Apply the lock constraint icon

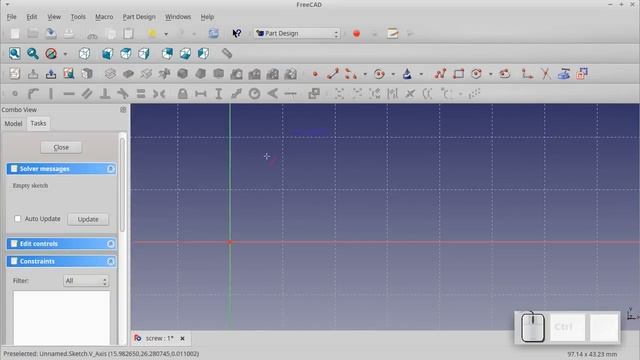pyautogui.click(x=182, y=94)
